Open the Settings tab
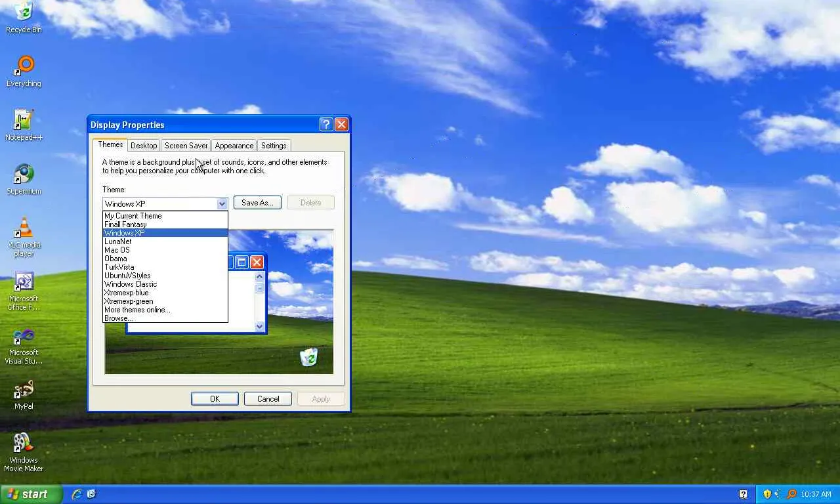Screen dimensions: 840x504 274,146
